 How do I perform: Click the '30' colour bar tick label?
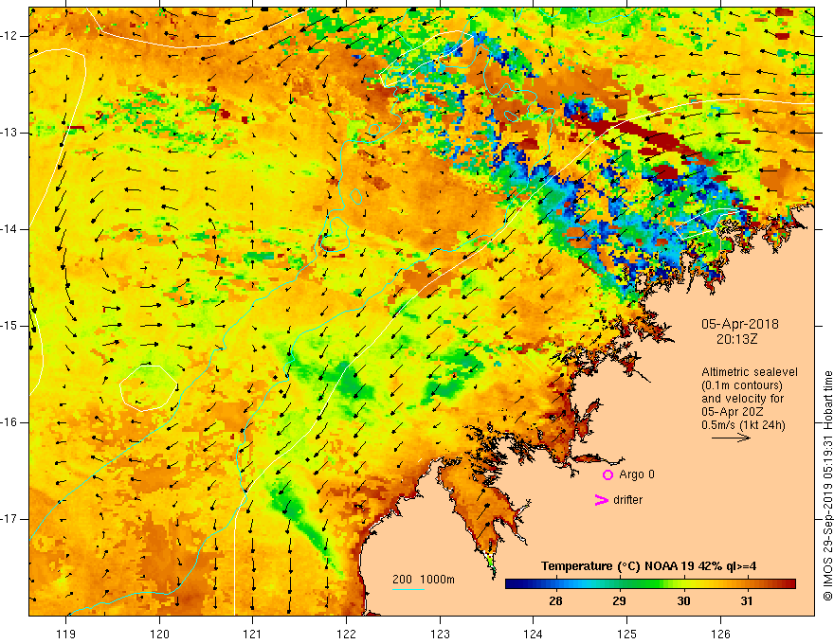tap(683, 601)
